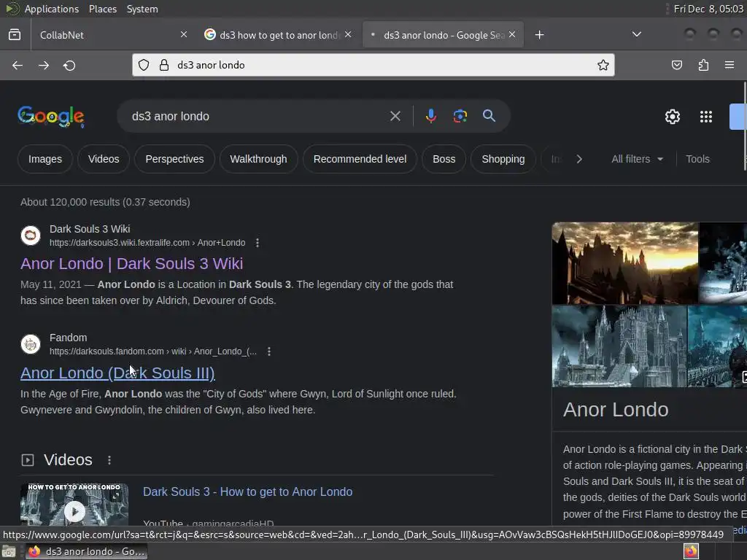Click the site security padlock icon
This screenshot has width=747, height=560.
(164, 65)
